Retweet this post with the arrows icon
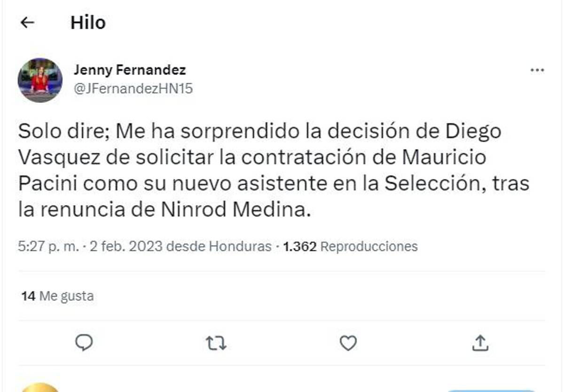Viewport: 564px width, 392px height. (x=216, y=344)
